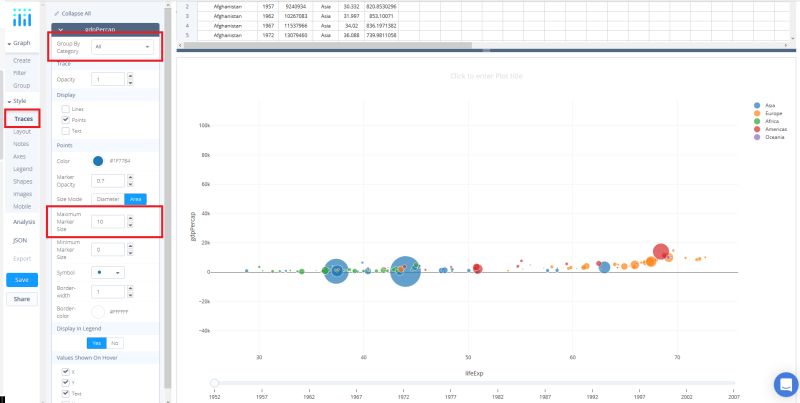Click the pencil icon beside Collapse All
This screenshot has height=403, width=800.
56,13
